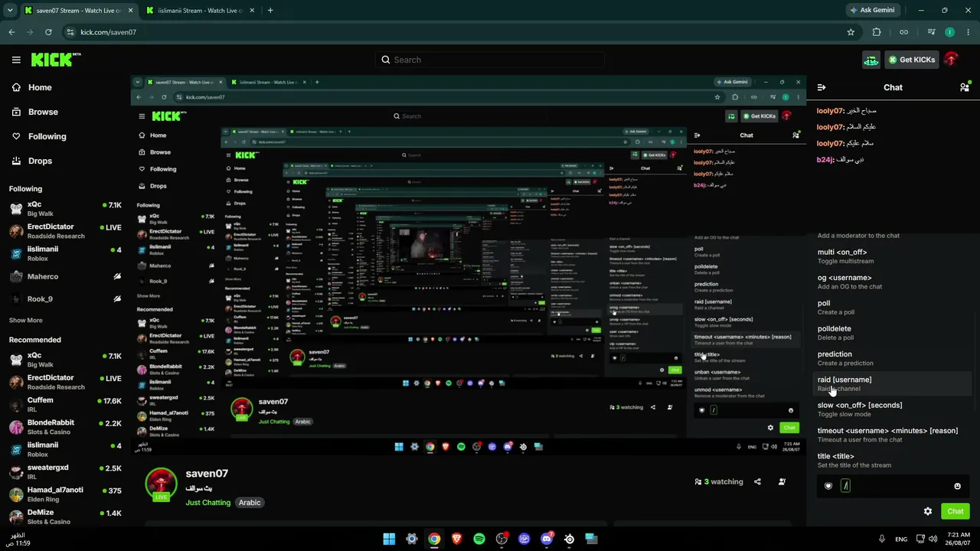Open saven07's channel avatar
980x551 pixels.
pos(161,484)
